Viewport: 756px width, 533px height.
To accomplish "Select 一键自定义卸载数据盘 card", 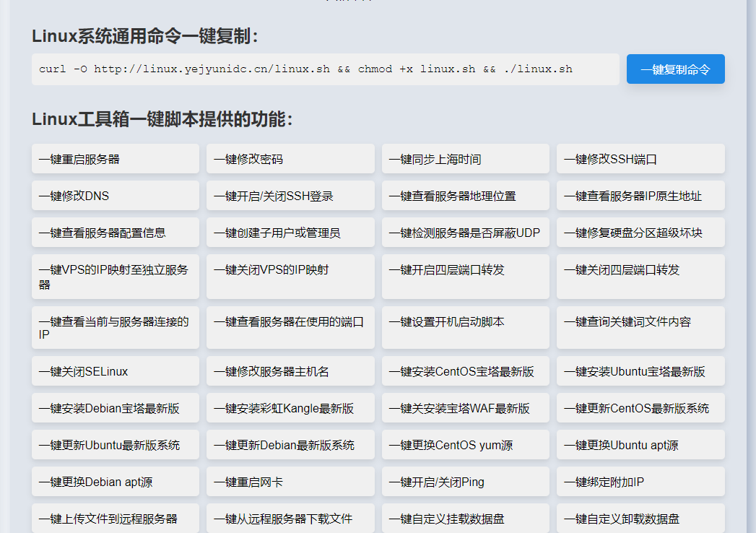I will pos(640,518).
